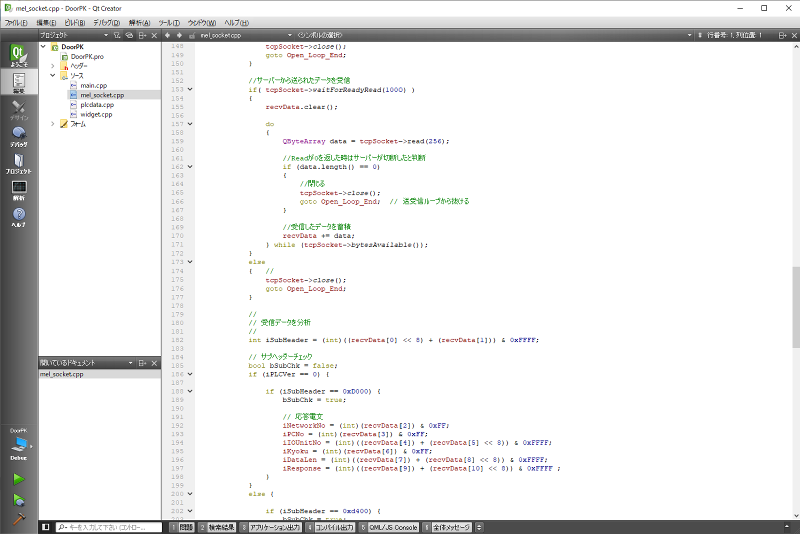Toggle the sidebar visibility button

pos(45,526)
